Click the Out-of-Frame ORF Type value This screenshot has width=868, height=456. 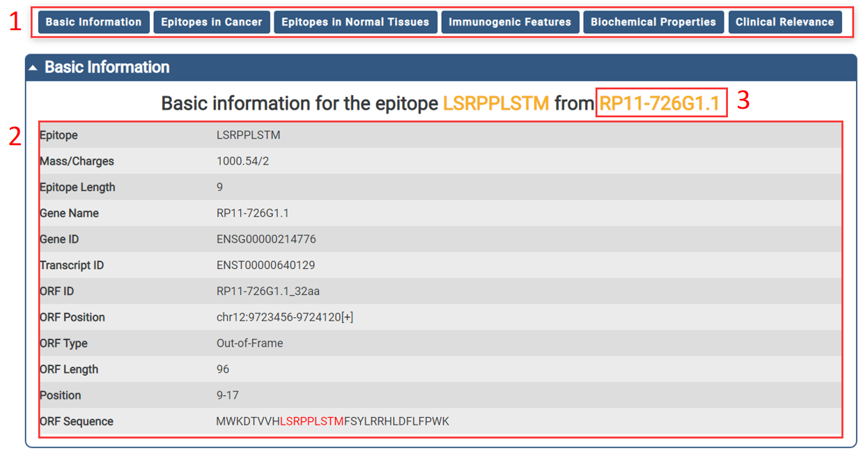tap(249, 343)
